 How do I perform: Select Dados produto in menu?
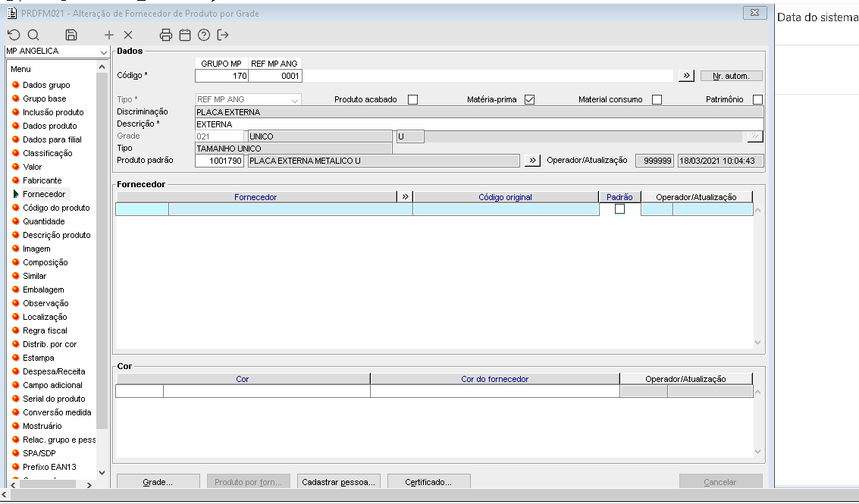50,126
